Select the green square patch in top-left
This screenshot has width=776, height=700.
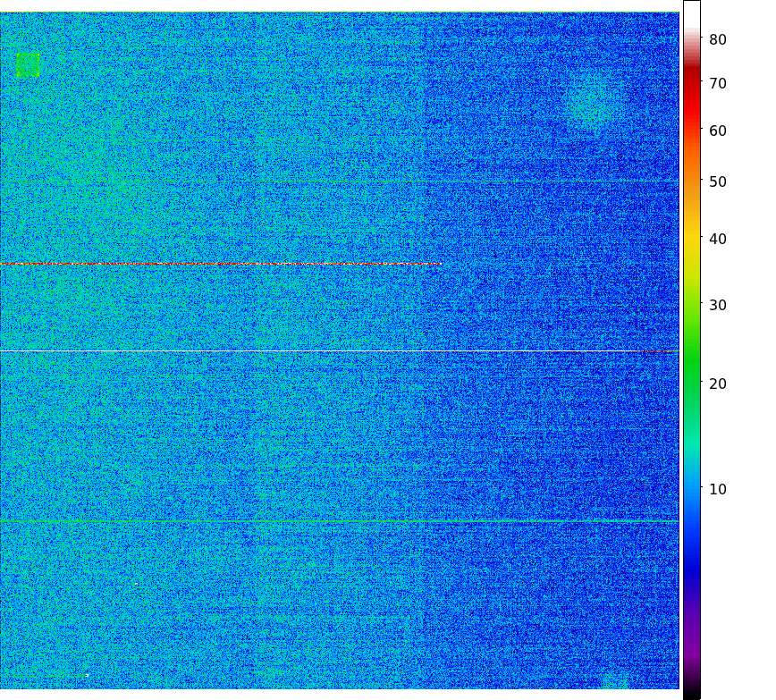point(28,64)
